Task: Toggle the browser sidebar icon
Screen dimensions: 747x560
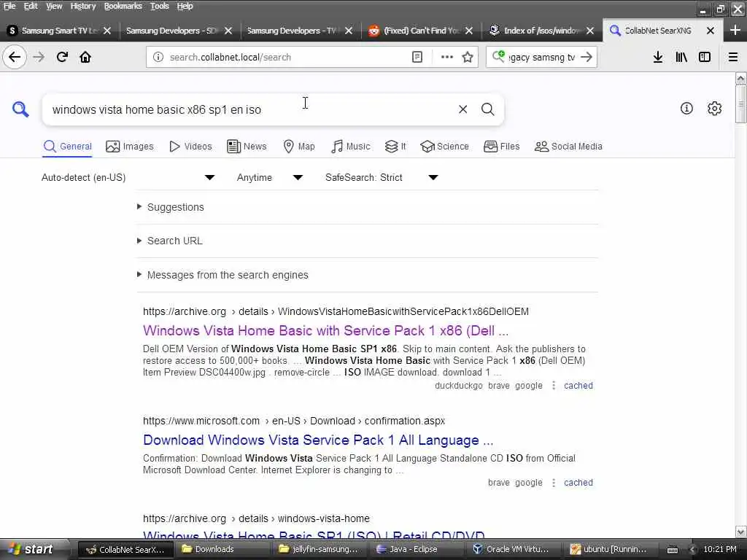Action: pyautogui.click(x=705, y=57)
